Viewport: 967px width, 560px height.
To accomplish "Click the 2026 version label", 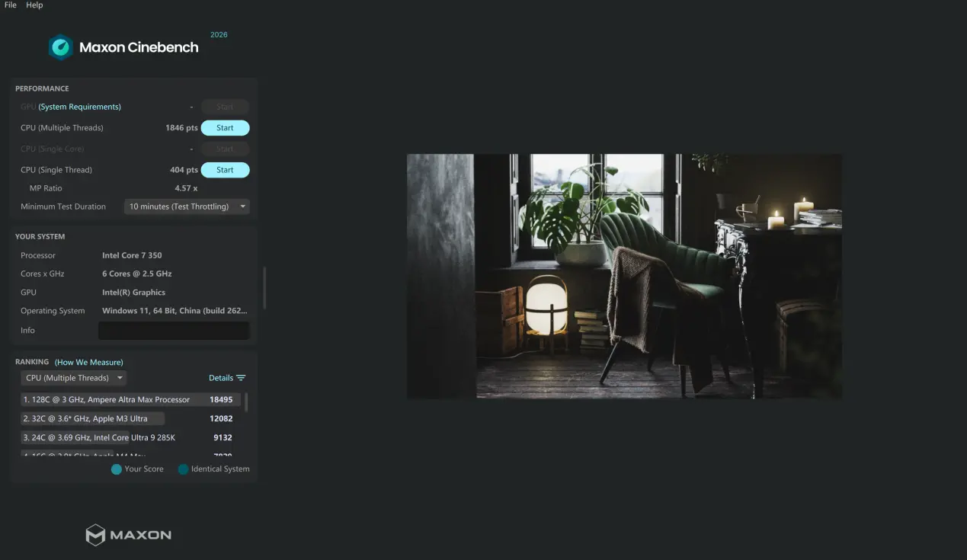I will [x=219, y=35].
